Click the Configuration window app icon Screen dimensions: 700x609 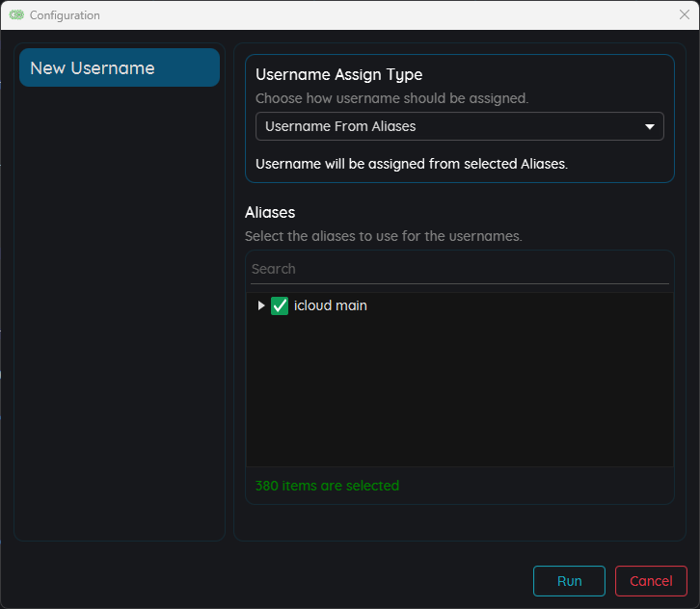(16, 15)
